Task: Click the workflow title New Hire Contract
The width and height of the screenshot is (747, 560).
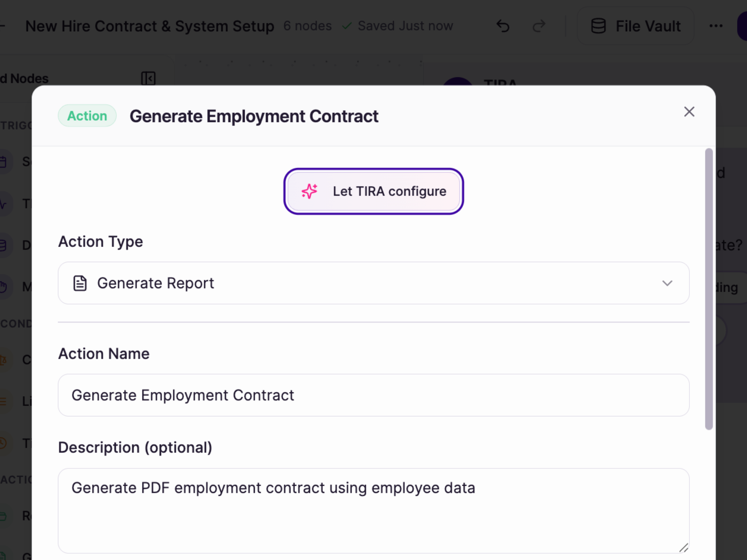Action: click(x=150, y=26)
